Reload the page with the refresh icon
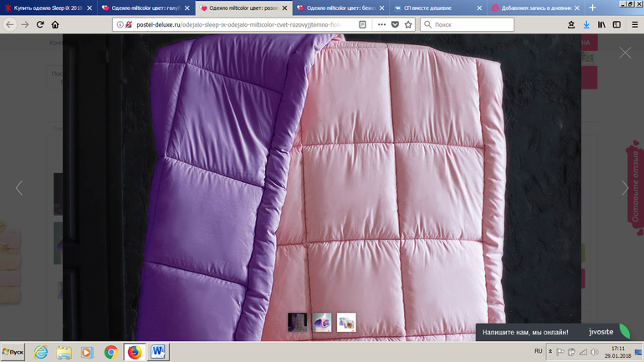This screenshot has height=362, width=644. point(46,24)
